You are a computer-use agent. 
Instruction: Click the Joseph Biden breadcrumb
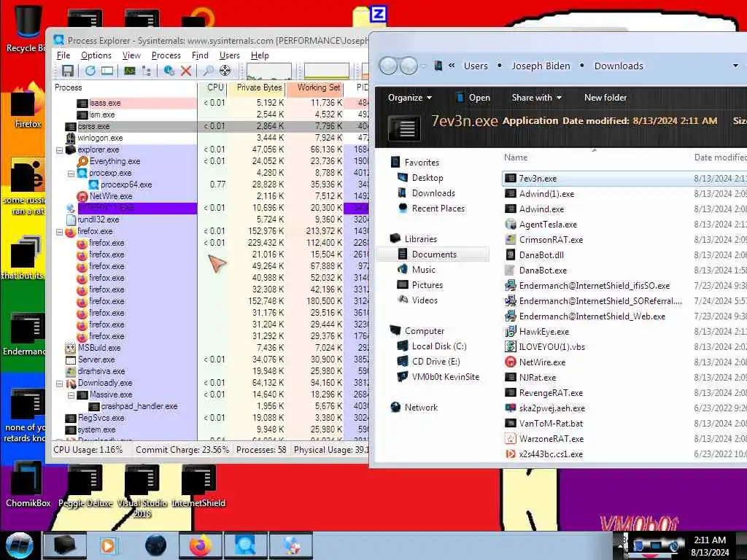pyautogui.click(x=541, y=66)
